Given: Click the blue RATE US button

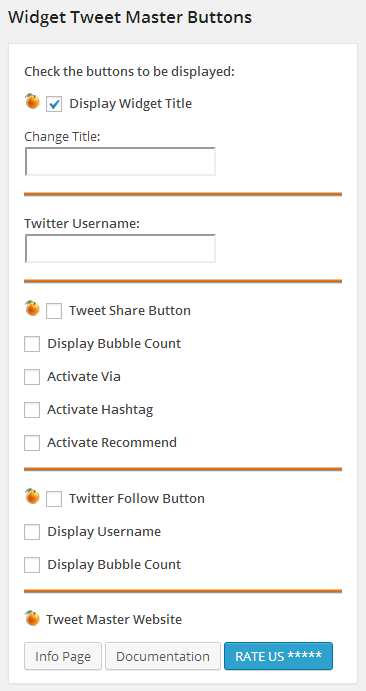Looking at the screenshot, I should coord(278,656).
